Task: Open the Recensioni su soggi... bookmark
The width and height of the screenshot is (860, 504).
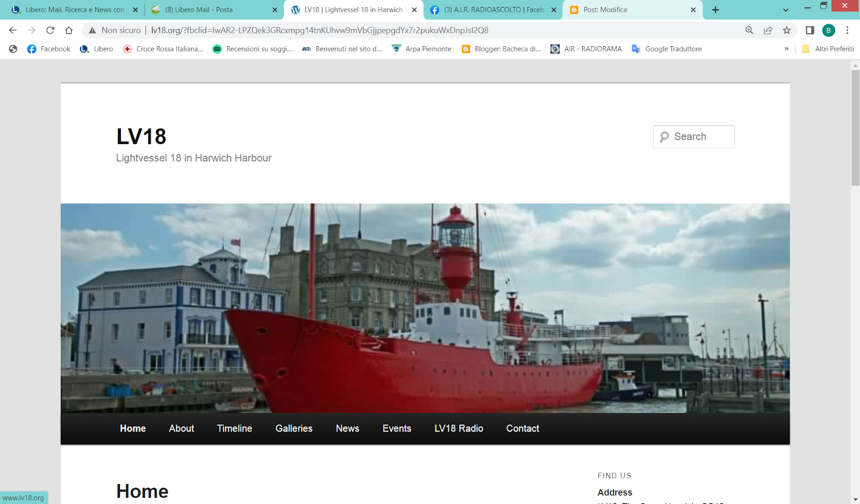Action: click(253, 49)
